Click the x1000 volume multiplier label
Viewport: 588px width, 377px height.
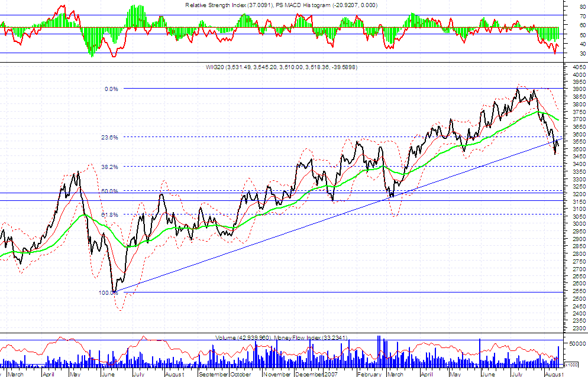pyautogui.click(x=571, y=365)
